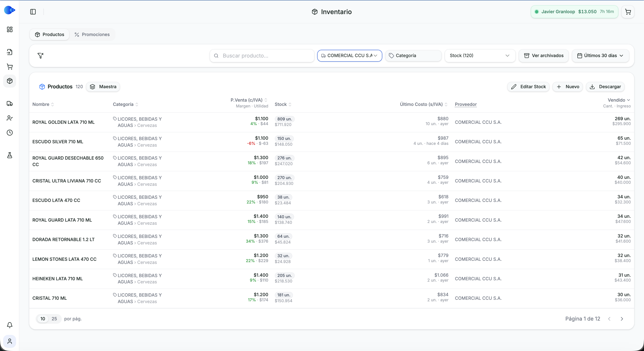Click the search magnifier icon
The width and height of the screenshot is (644, 351).
(x=216, y=56)
